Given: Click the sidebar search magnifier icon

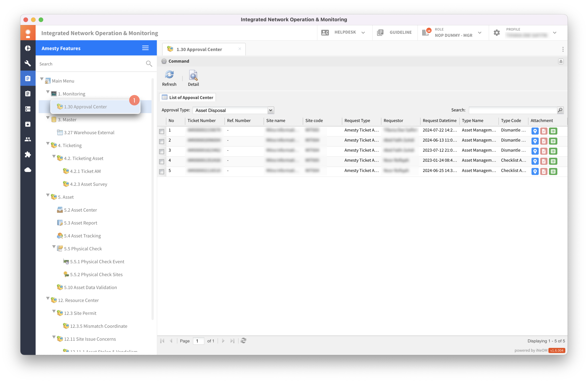Looking at the screenshot, I should pos(149,64).
